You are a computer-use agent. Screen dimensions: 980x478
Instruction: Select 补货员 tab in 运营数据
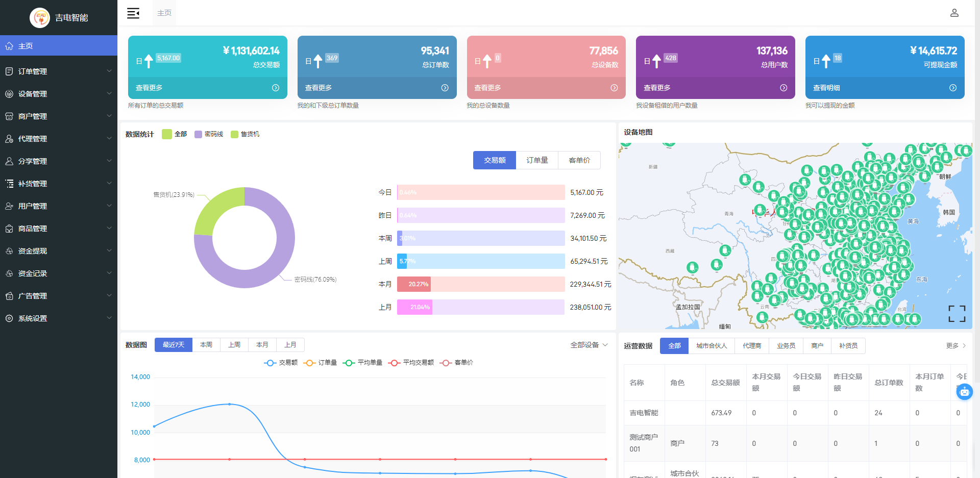coord(848,345)
